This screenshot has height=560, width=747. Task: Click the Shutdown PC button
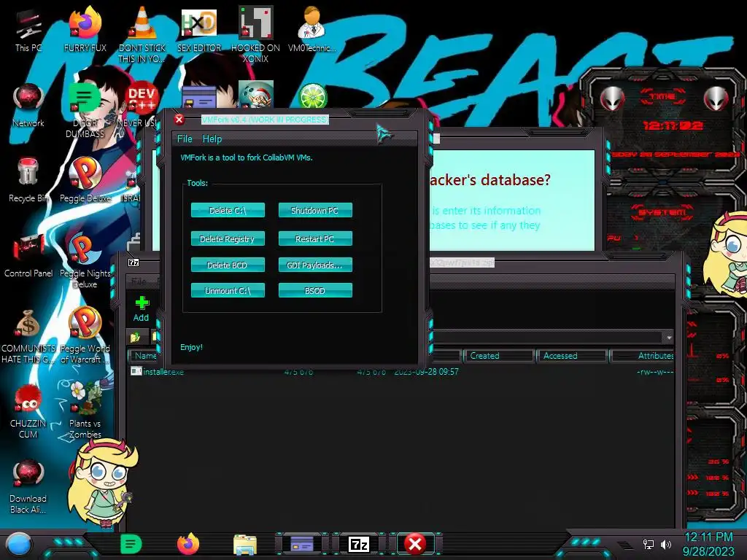pos(315,211)
